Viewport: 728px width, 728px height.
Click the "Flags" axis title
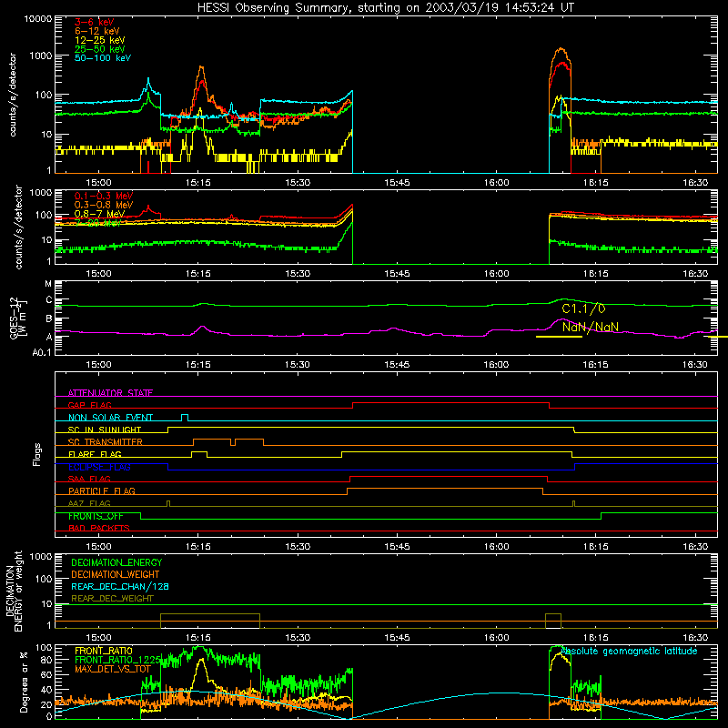click(x=36, y=454)
